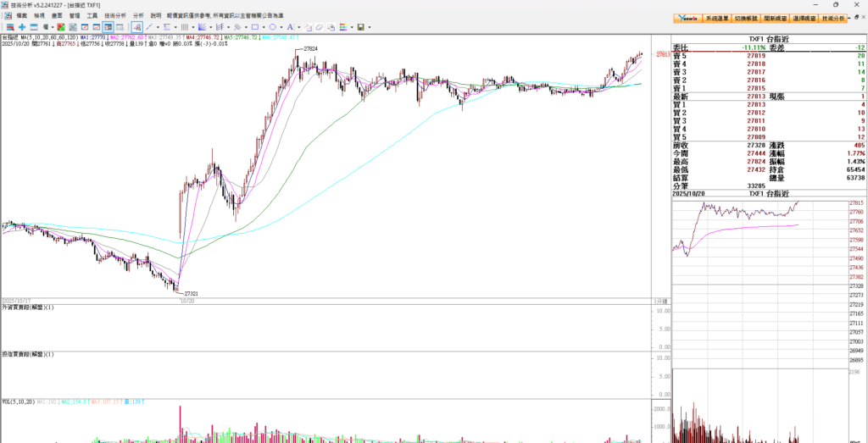Expand dropdown arrow next to save icon

click(370, 27)
